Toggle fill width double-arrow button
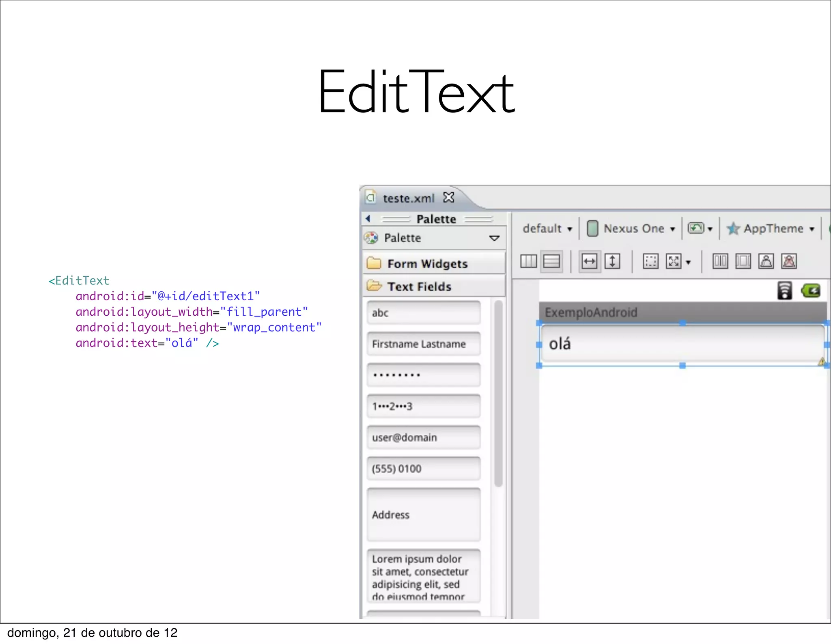This screenshot has height=644, width=831. pyautogui.click(x=589, y=261)
